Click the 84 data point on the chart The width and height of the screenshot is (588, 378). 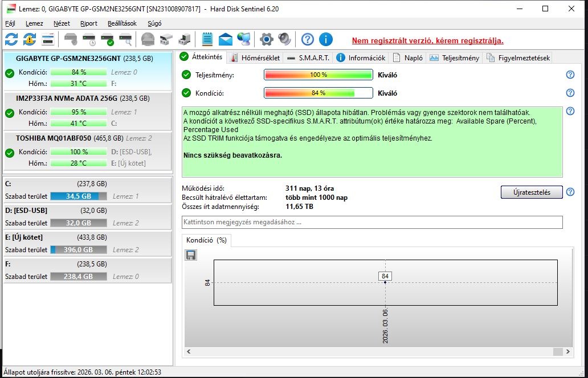pyautogui.click(x=385, y=282)
